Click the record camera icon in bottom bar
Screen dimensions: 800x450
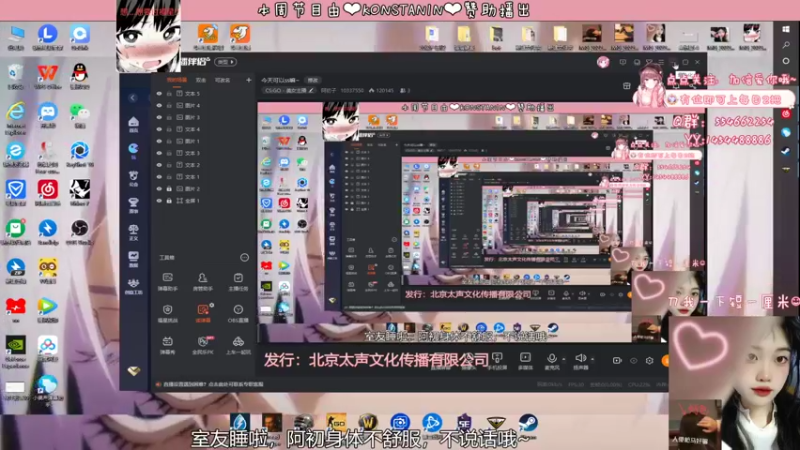click(x=617, y=360)
